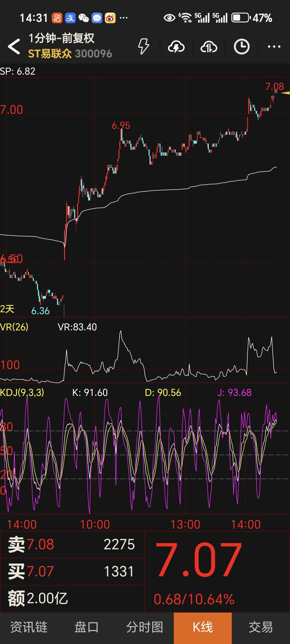Viewport: 290px width, 644px height.
Task: Tap the WeChat notification icon
Action: pos(84,18)
